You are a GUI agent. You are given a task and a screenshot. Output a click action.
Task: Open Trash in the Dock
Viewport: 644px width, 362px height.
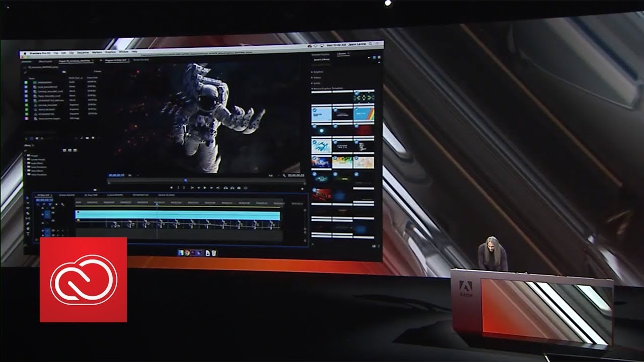(214, 253)
